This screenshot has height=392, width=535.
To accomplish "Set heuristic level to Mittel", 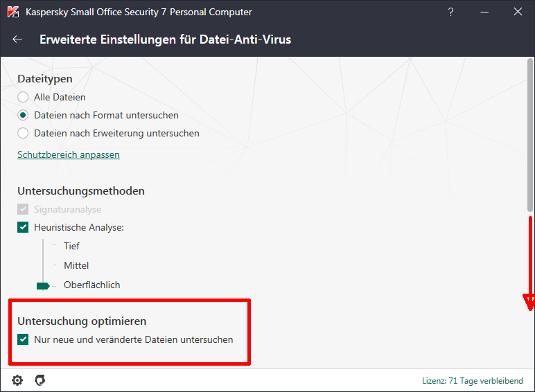I will (x=76, y=265).
